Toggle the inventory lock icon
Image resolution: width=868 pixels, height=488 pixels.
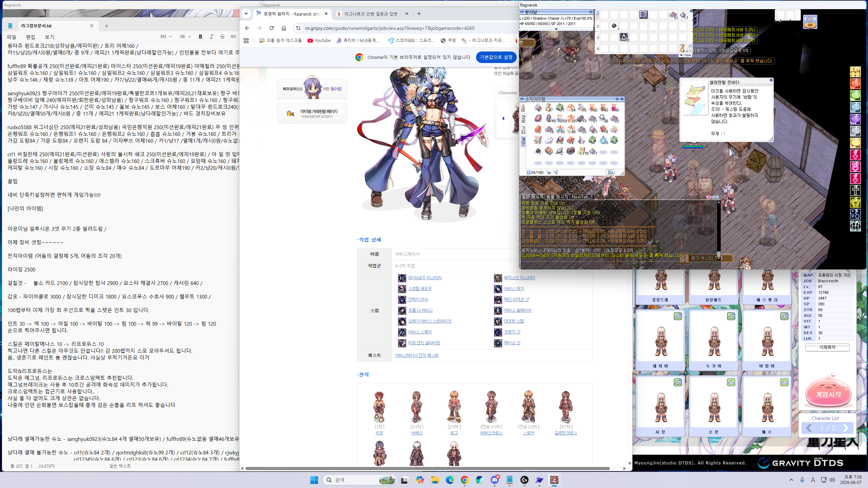pyautogui.click(x=549, y=172)
